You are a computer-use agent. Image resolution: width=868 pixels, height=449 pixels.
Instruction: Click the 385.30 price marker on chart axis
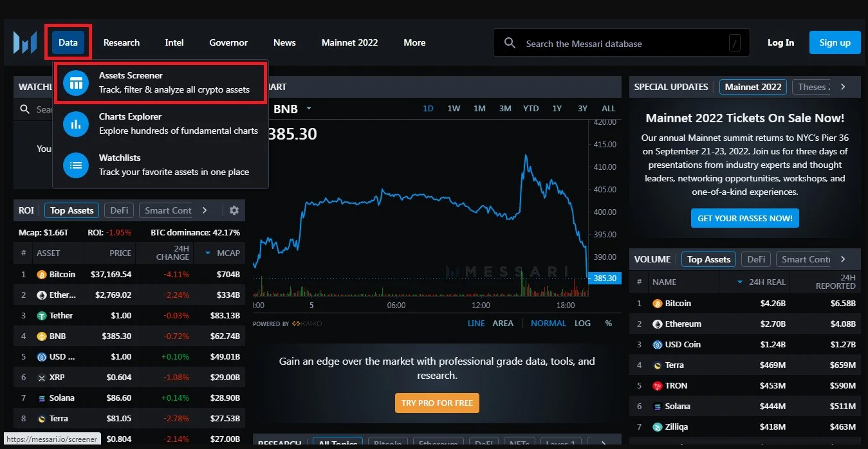(x=604, y=279)
